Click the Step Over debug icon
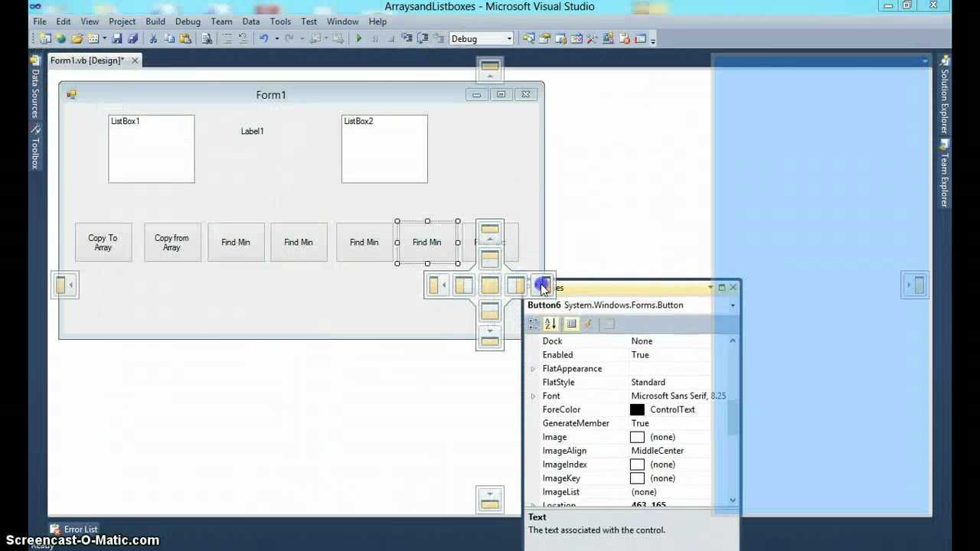The width and height of the screenshot is (980, 551). [x=423, y=38]
